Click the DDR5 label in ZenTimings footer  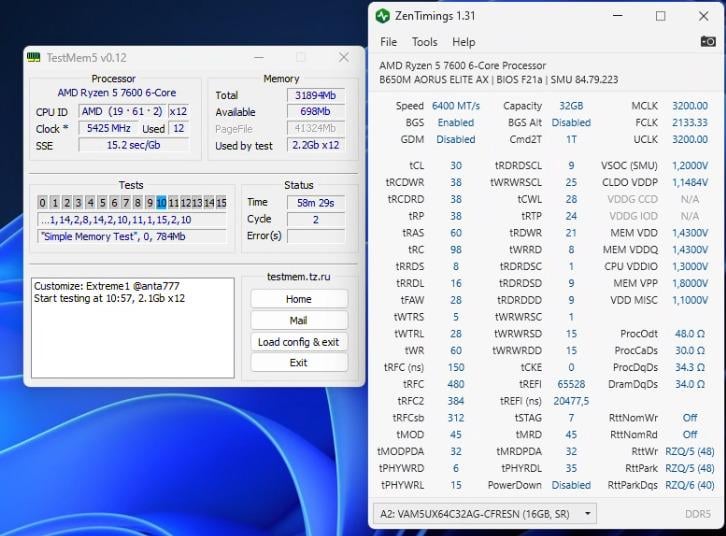click(698, 514)
